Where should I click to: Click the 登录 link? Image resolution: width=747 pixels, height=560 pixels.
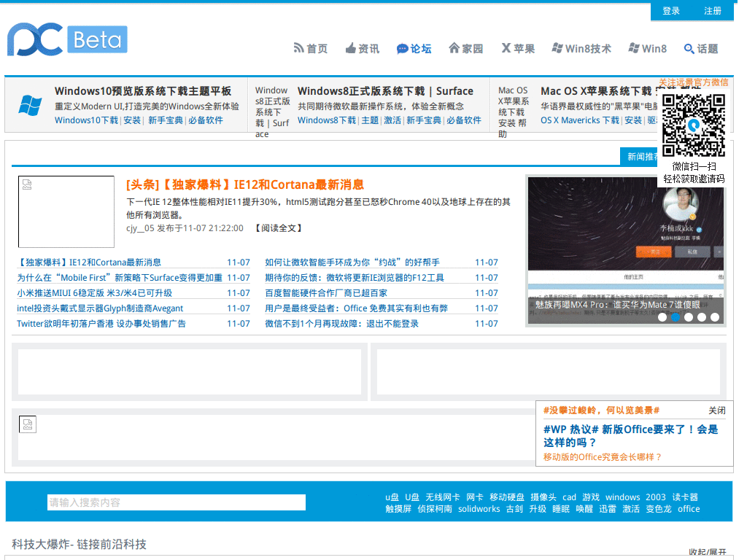click(x=670, y=11)
